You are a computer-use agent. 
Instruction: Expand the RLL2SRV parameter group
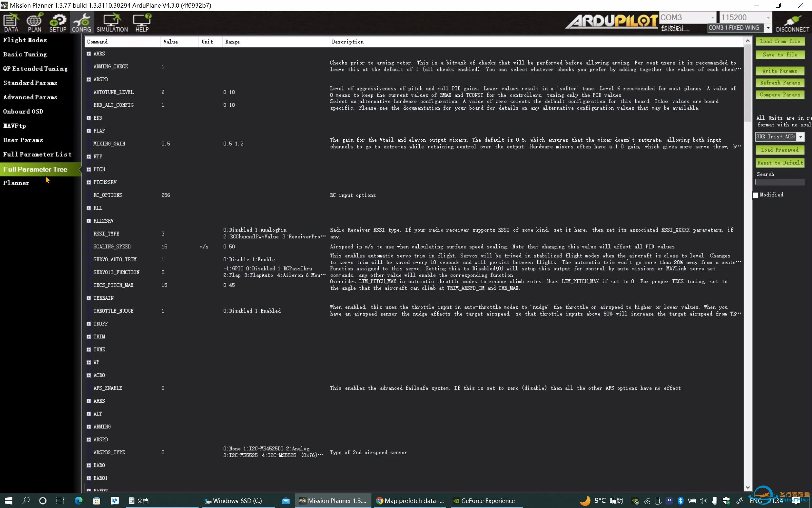pyautogui.click(x=88, y=221)
